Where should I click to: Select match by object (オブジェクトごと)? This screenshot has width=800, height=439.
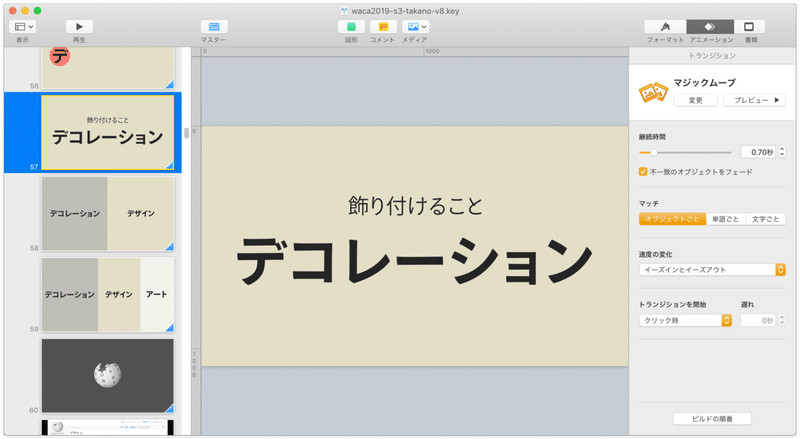[672, 219]
